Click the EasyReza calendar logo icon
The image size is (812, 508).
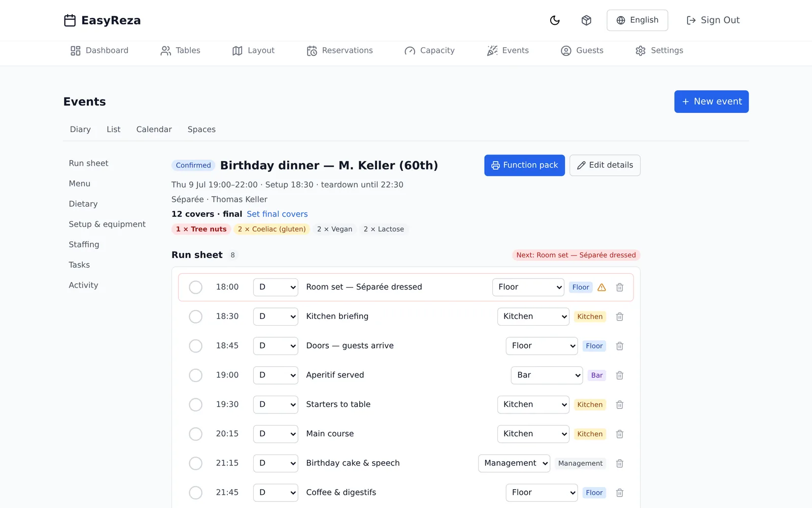tap(70, 20)
